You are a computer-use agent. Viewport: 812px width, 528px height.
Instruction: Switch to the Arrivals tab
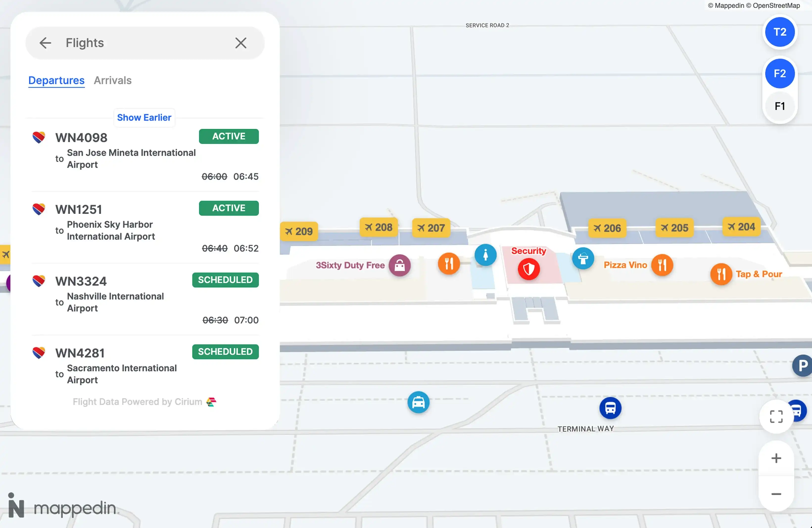coord(113,80)
